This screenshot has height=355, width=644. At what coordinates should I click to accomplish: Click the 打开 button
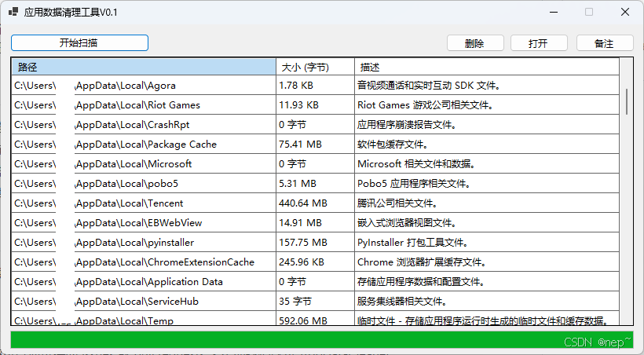tap(539, 43)
